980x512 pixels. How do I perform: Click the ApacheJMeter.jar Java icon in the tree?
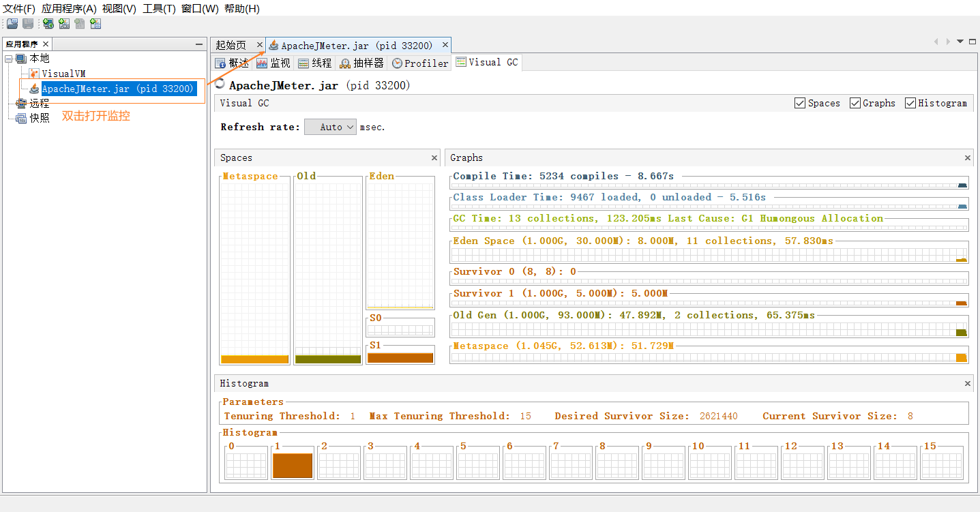[x=34, y=89]
